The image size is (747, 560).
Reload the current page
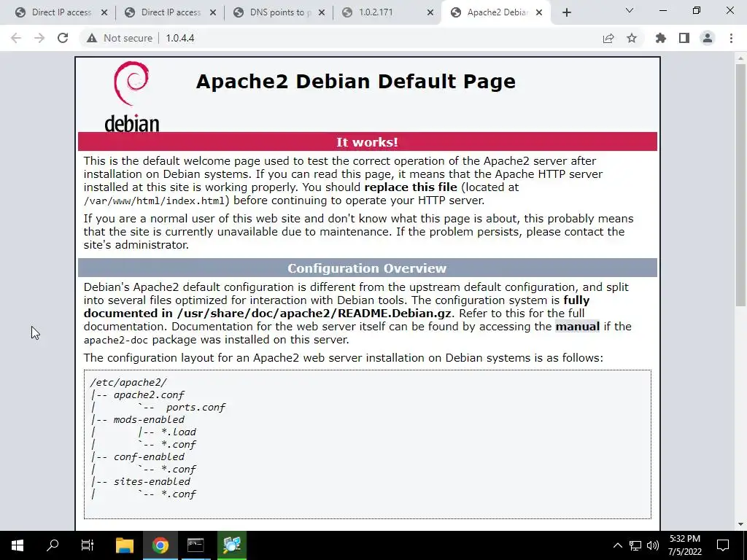pyautogui.click(x=63, y=38)
